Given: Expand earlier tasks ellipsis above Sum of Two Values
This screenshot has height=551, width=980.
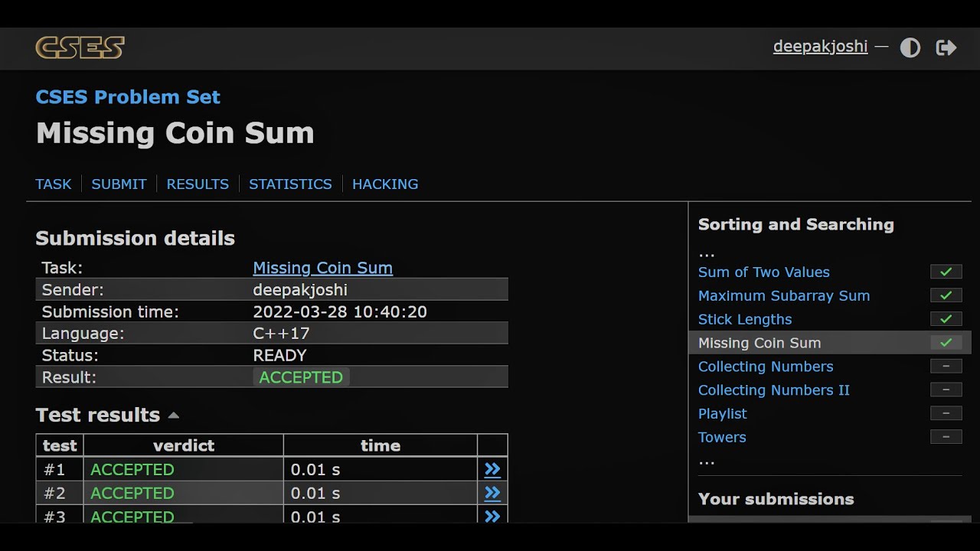Looking at the screenshot, I should [707, 253].
